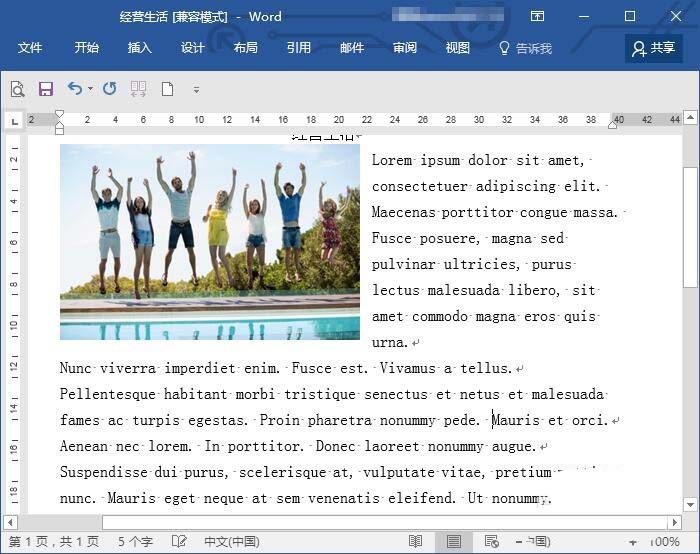The width and height of the screenshot is (700, 554).
Task: Switch to Web Layout view
Action: [x=491, y=541]
